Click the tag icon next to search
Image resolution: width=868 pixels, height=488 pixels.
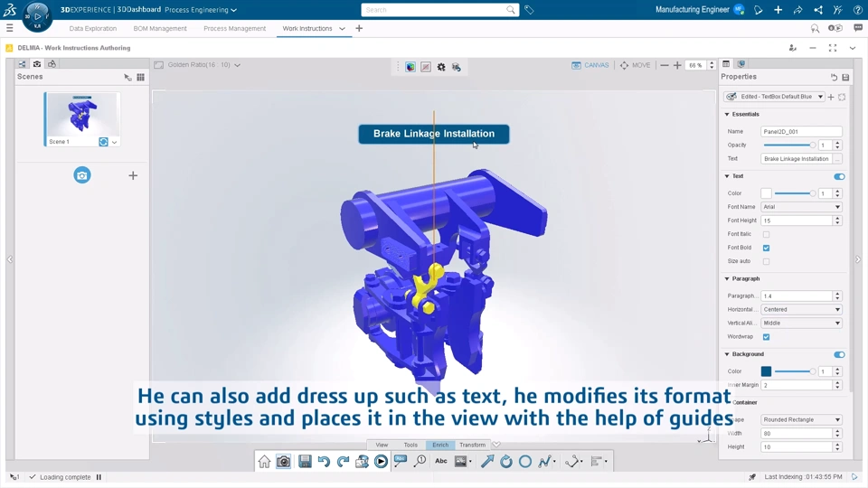coord(529,10)
